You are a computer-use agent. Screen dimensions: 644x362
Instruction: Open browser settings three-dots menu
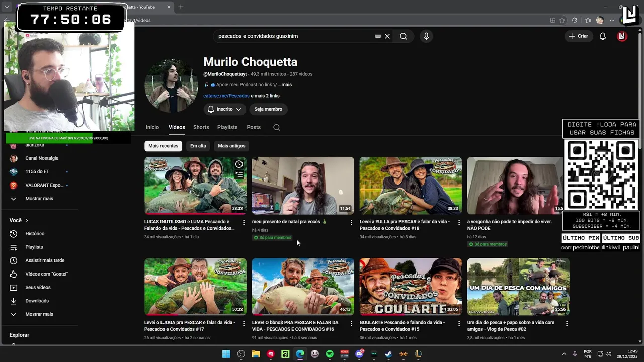pos(612,20)
